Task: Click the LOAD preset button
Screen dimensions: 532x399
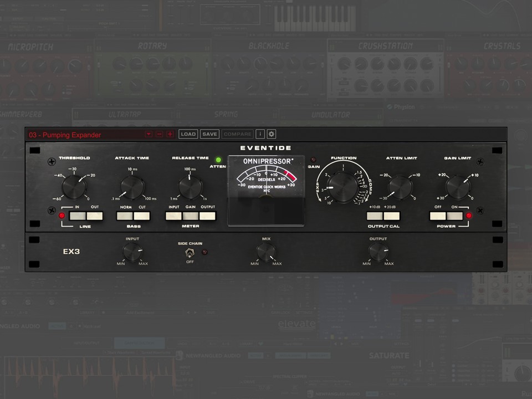Action: [188, 134]
